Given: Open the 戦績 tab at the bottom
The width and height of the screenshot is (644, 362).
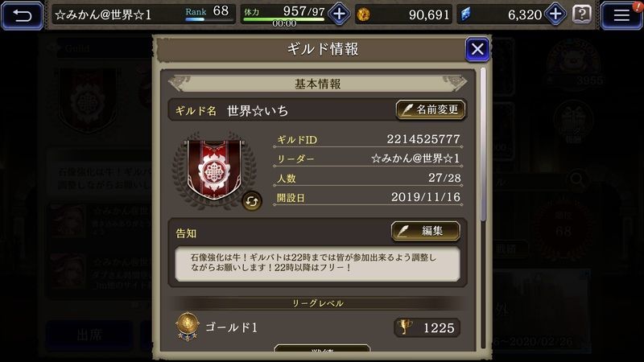Looking at the screenshot, I should click(322, 349).
